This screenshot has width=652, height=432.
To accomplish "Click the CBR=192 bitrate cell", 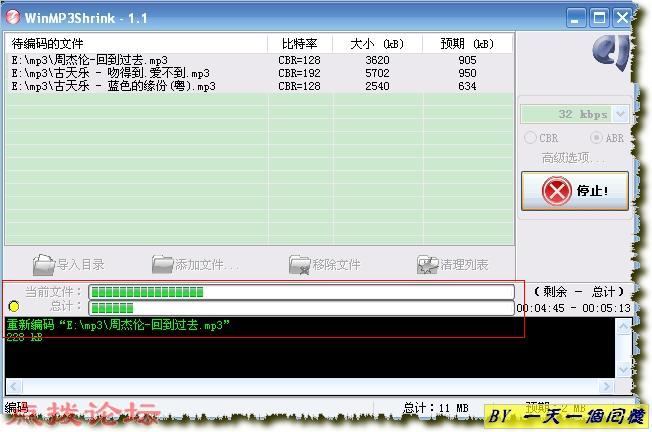I will coord(299,73).
